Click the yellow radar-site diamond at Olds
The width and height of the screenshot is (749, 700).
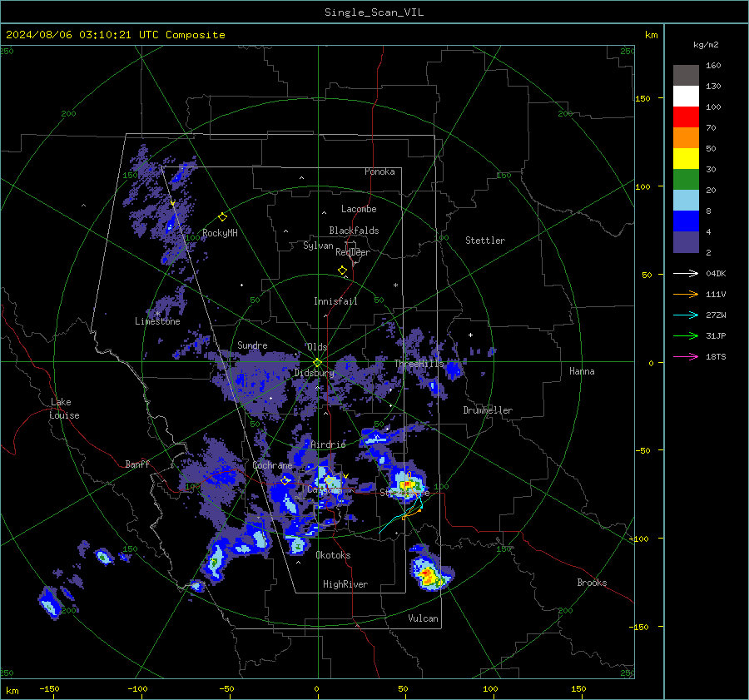[x=317, y=363]
